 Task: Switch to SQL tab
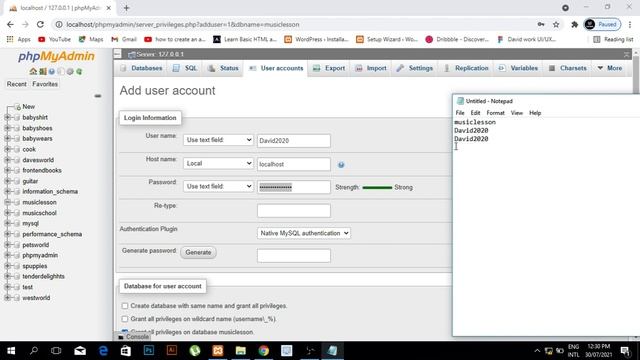(x=185, y=68)
